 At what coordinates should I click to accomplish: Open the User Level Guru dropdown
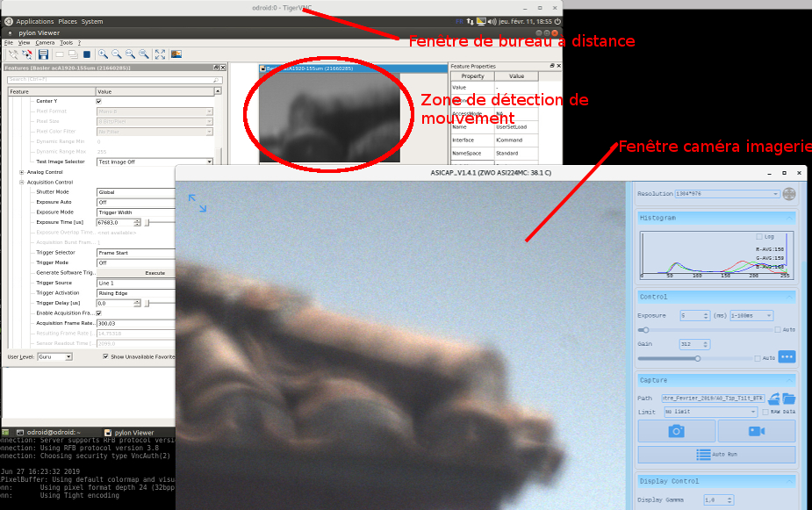[x=55, y=356]
